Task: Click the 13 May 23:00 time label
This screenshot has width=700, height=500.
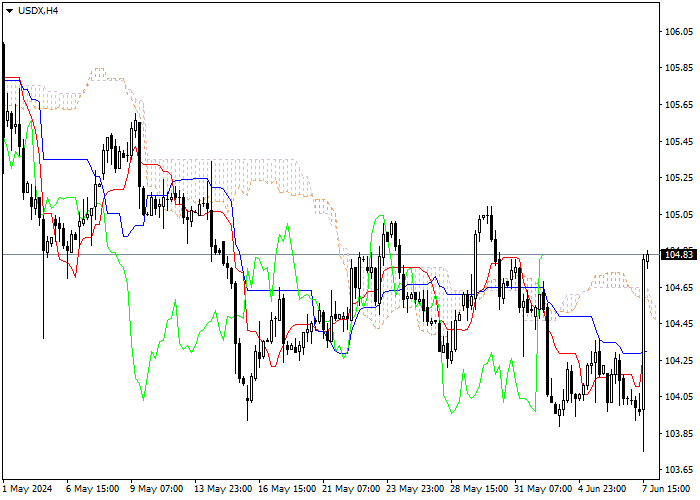Action: (223, 489)
